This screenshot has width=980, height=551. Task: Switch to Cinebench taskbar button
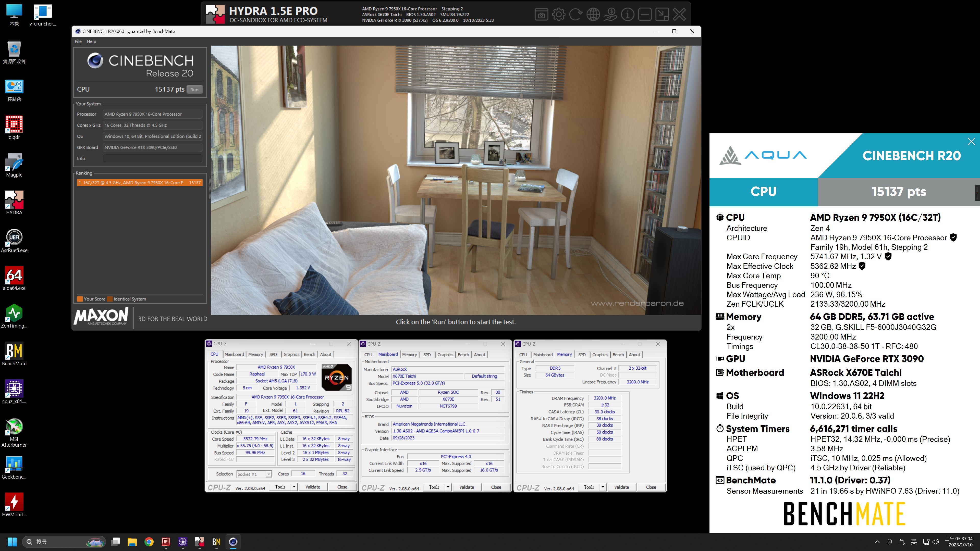(x=233, y=542)
